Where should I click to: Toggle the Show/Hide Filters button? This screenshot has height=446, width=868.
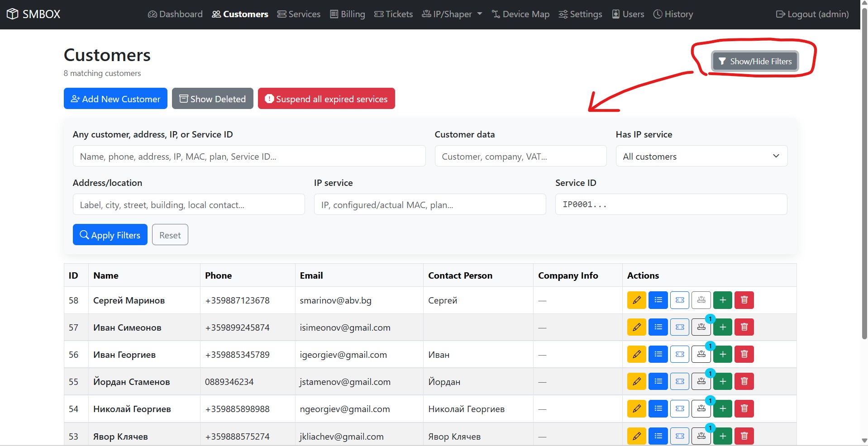pos(755,61)
